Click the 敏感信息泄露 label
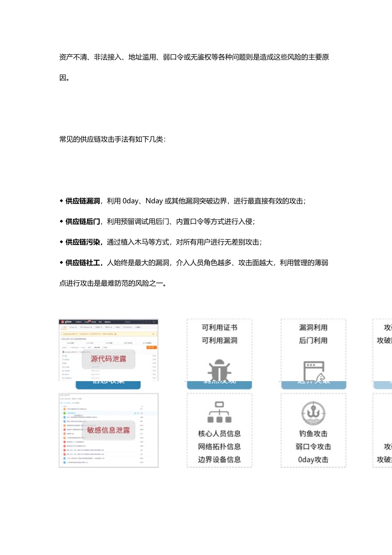Screen dimensions: 392x555 pyautogui.click(x=109, y=430)
